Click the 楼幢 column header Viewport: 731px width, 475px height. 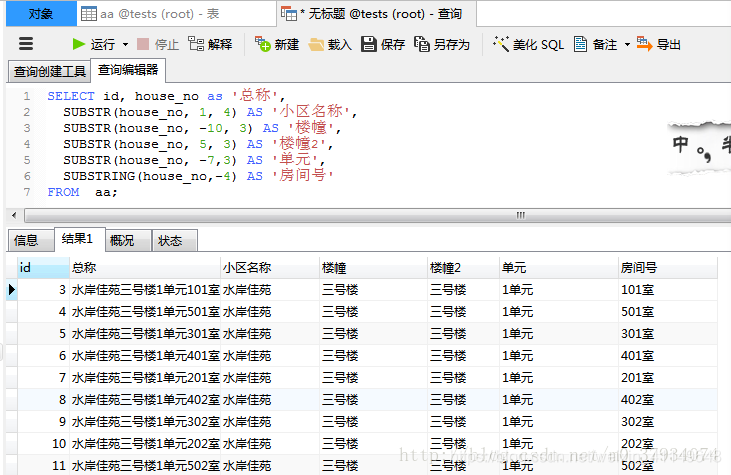pos(373,268)
